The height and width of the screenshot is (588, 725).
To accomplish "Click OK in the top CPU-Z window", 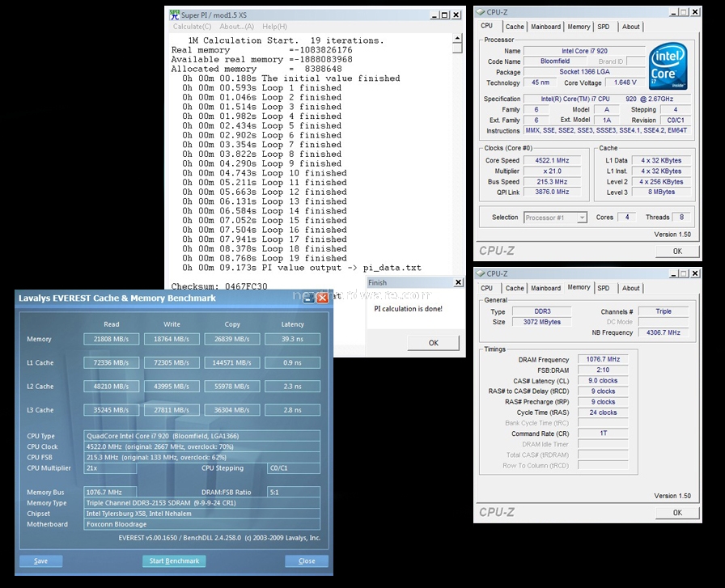I will click(x=677, y=251).
